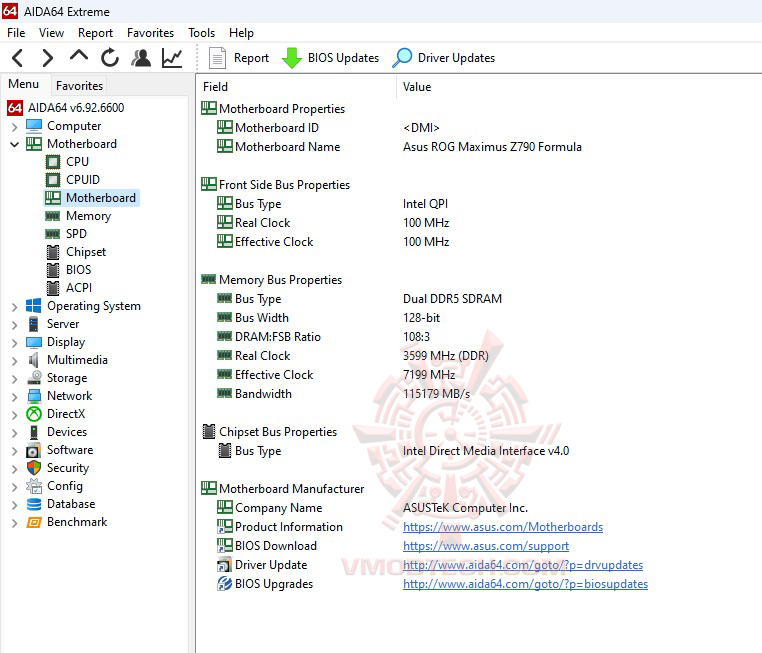Open the biosupdates BIOS Upgrades link
This screenshot has height=653, width=762.
click(525, 584)
